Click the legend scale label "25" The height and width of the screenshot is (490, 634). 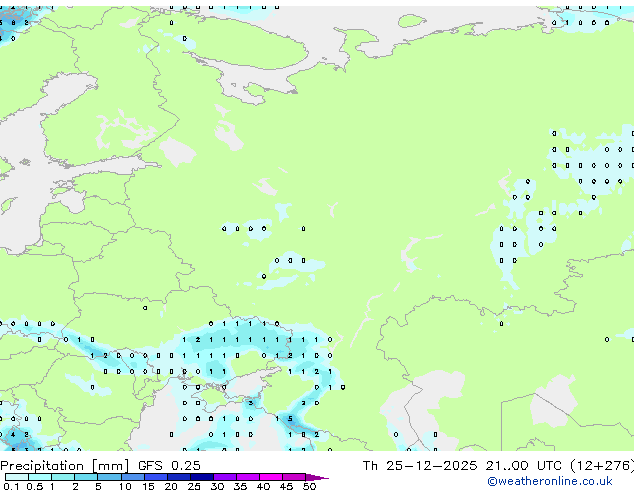tap(194, 486)
